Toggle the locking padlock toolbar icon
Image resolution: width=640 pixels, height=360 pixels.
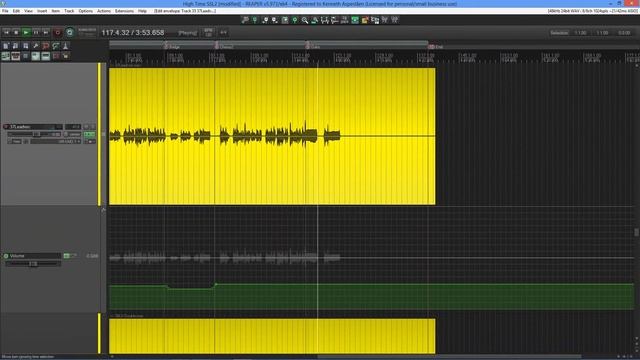(x=65, y=56)
